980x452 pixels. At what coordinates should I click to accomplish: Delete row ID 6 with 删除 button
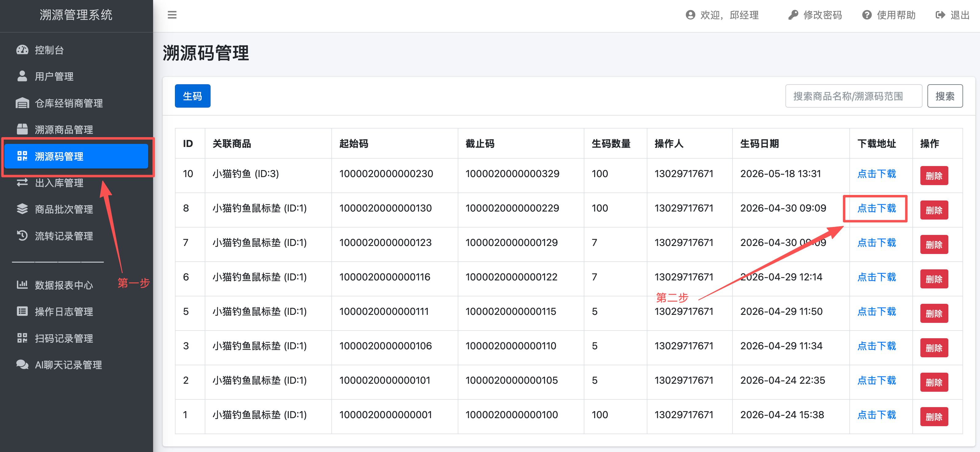point(934,279)
